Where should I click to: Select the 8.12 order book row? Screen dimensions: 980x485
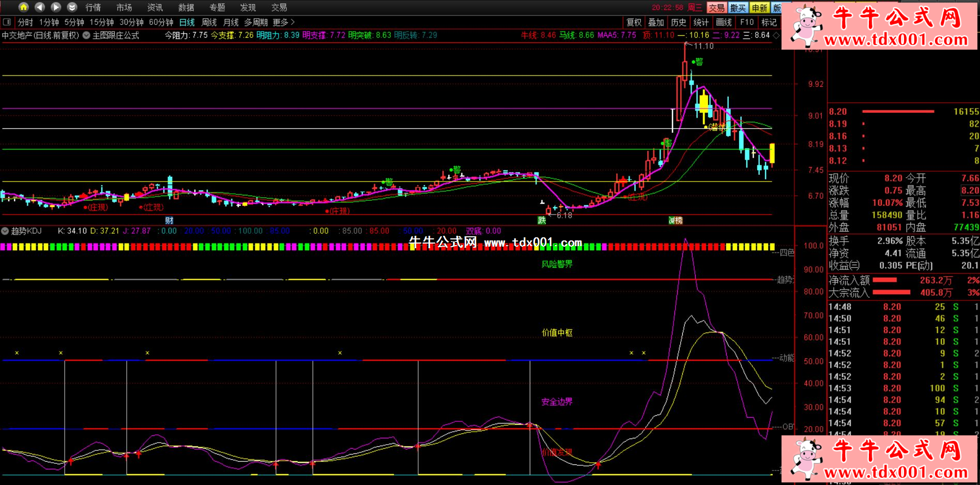(x=904, y=161)
